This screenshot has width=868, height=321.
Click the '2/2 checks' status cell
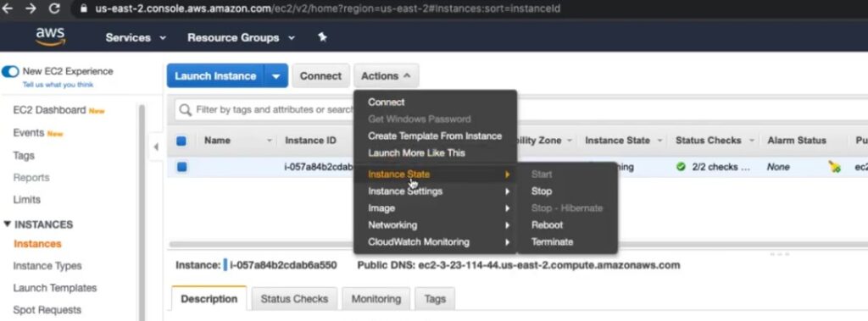click(x=721, y=167)
